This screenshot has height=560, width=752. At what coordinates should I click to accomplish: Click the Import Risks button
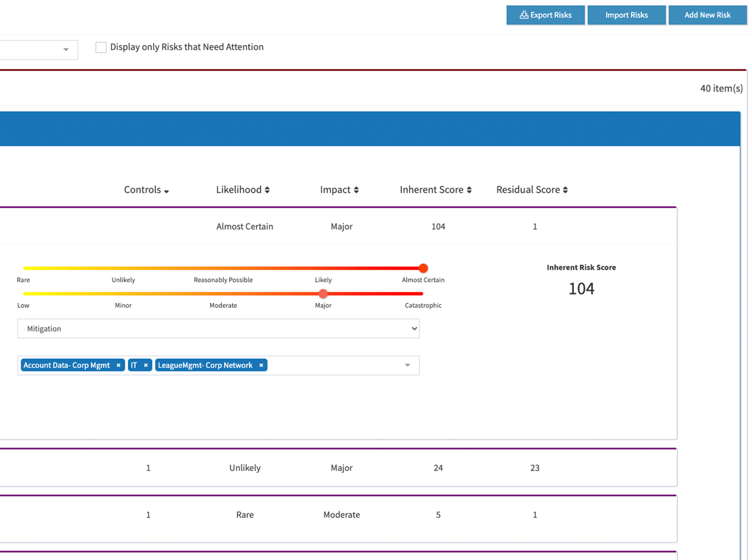click(x=626, y=15)
